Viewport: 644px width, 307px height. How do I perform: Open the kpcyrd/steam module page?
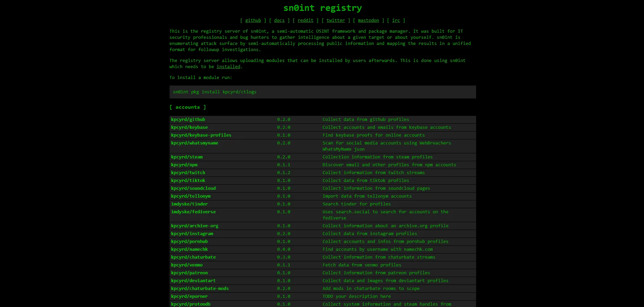tap(187, 157)
